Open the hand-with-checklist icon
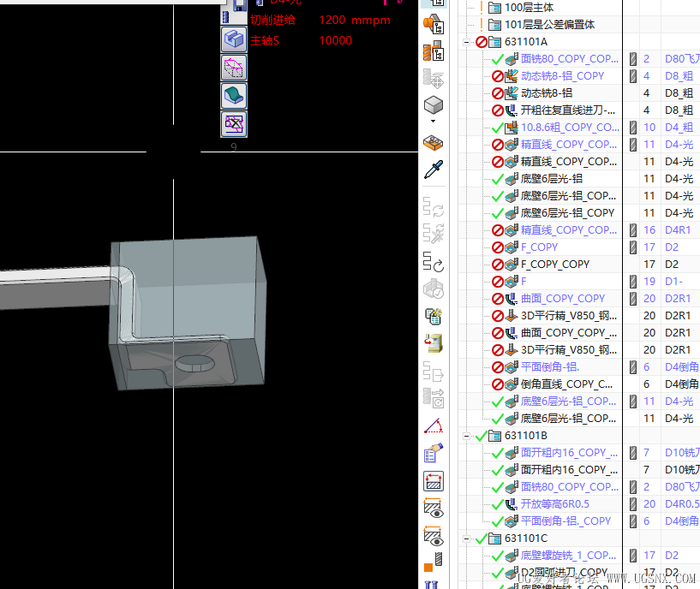The height and width of the screenshot is (589, 700). [x=433, y=453]
